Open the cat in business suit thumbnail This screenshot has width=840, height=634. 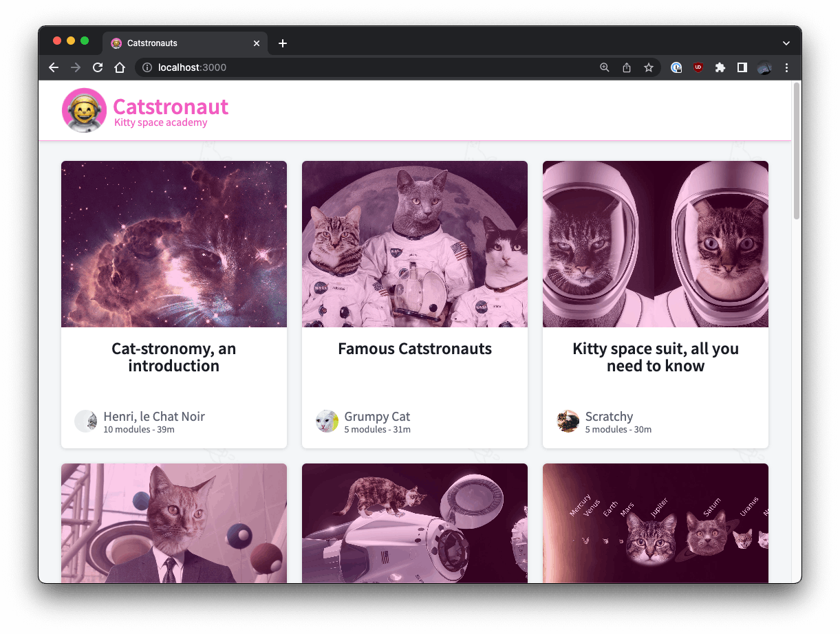coord(174,523)
